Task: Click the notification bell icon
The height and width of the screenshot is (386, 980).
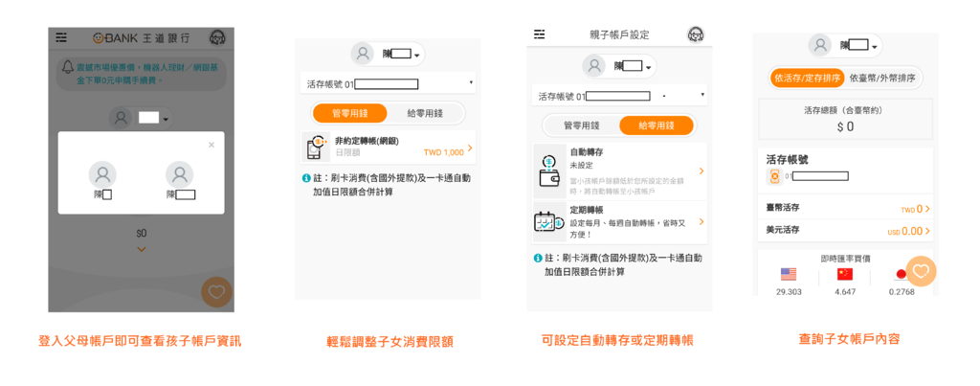Action: click(x=68, y=67)
